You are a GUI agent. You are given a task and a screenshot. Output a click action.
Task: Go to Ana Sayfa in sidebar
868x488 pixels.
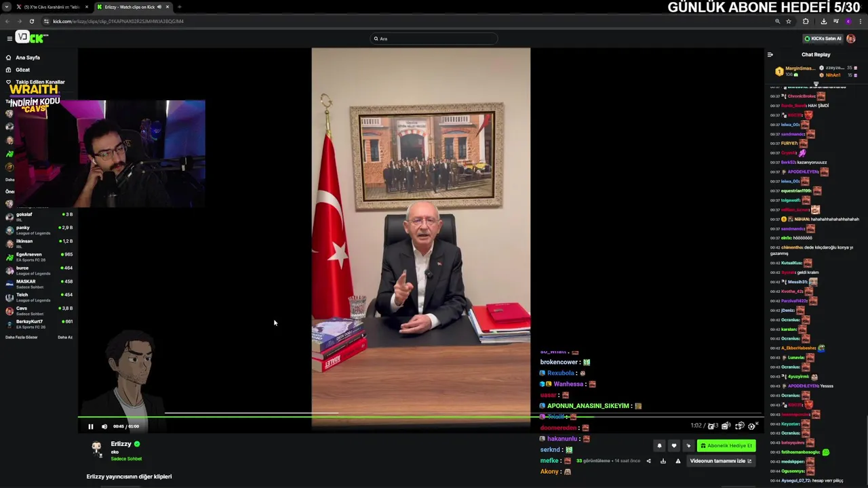click(x=28, y=58)
